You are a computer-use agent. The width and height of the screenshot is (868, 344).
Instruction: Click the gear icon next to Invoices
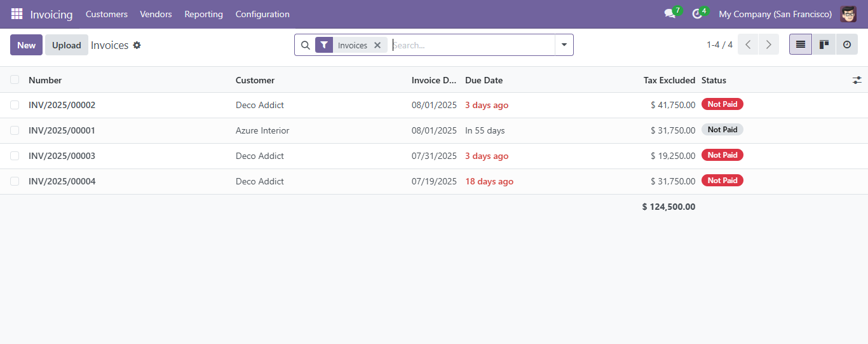(x=137, y=45)
